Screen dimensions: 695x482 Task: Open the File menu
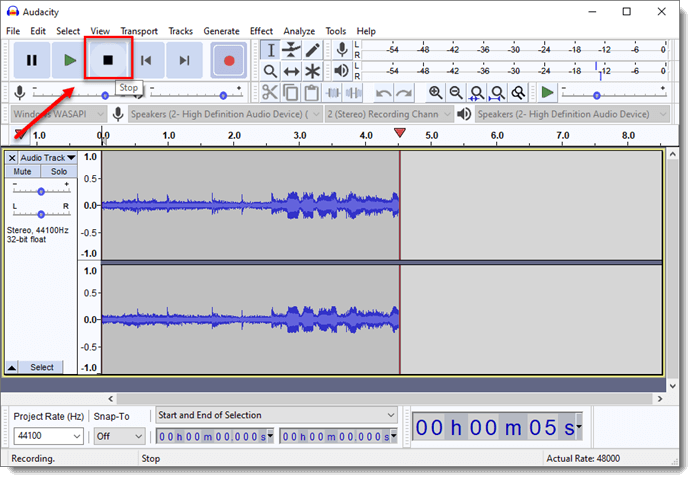tap(13, 31)
